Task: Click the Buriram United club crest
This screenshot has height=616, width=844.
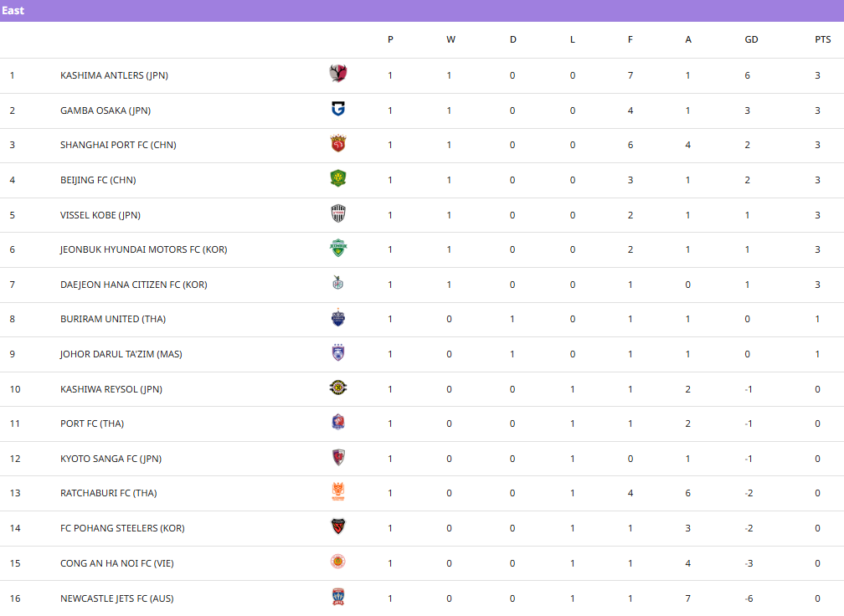Action: point(338,318)
